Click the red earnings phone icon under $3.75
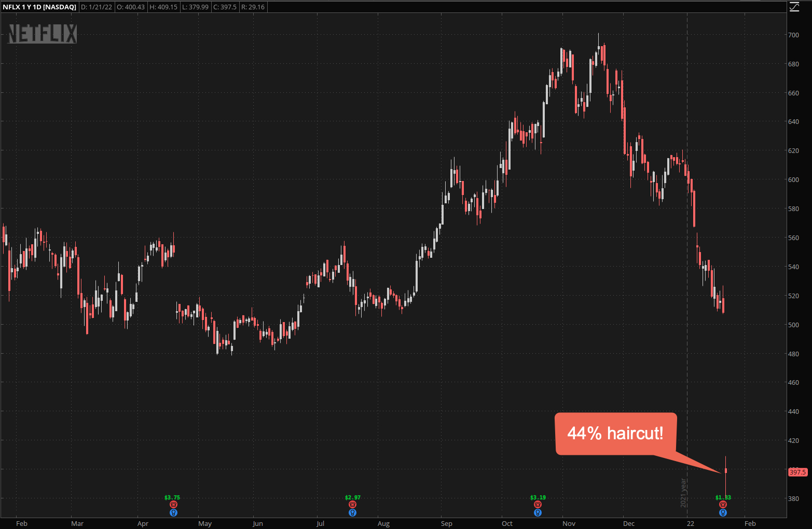 [x=174, y=505]
